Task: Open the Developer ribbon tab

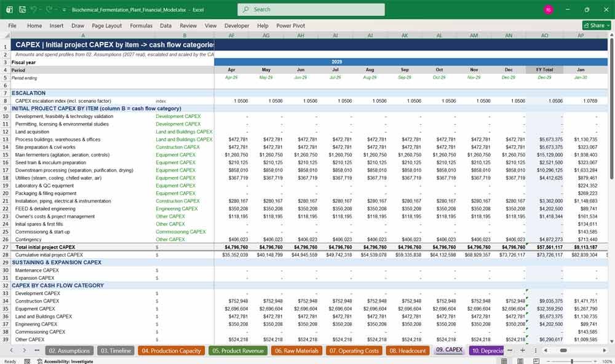Action: (237, 25)
